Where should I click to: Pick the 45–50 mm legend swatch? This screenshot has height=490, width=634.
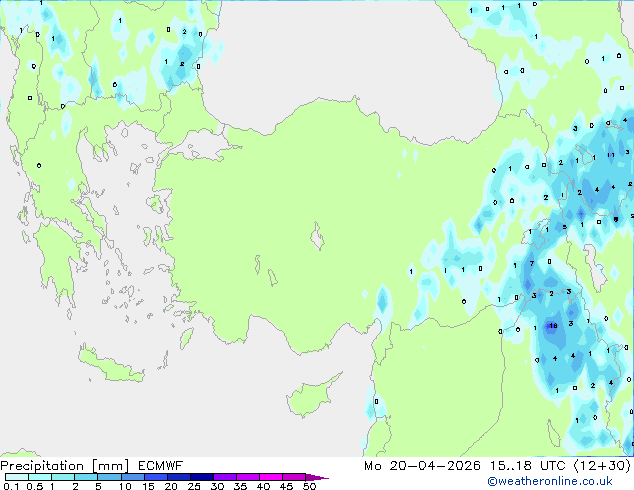(294, 477)
